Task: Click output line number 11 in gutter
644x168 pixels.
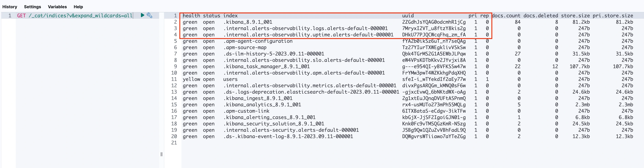Action: (x=174, y=79)
